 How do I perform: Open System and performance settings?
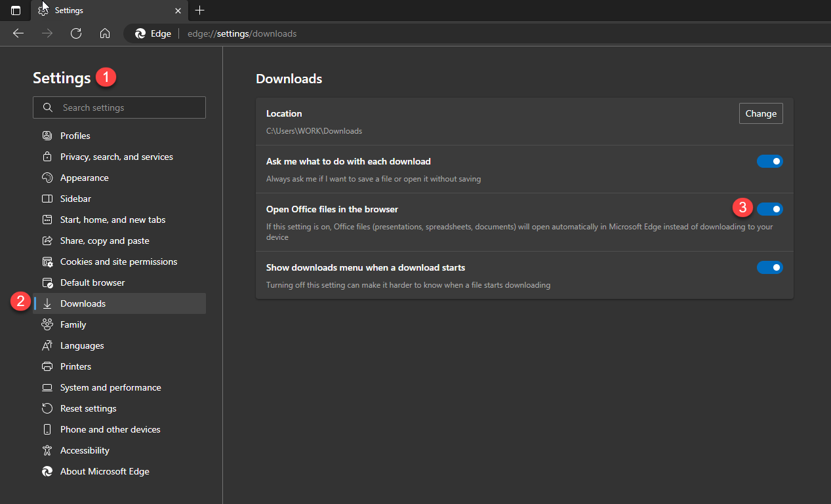tap(119, 387)
